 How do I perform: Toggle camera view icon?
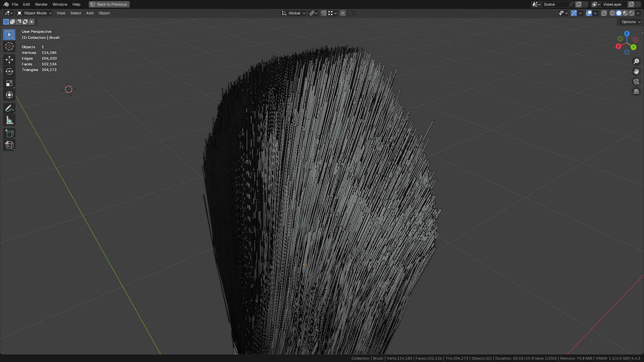coord(636,81)
